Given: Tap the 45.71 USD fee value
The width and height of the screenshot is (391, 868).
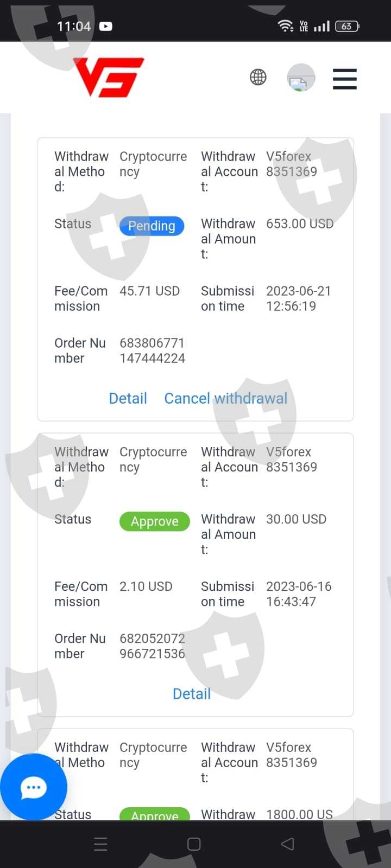Looking at the screenshot, I should [x=149, y=291].
